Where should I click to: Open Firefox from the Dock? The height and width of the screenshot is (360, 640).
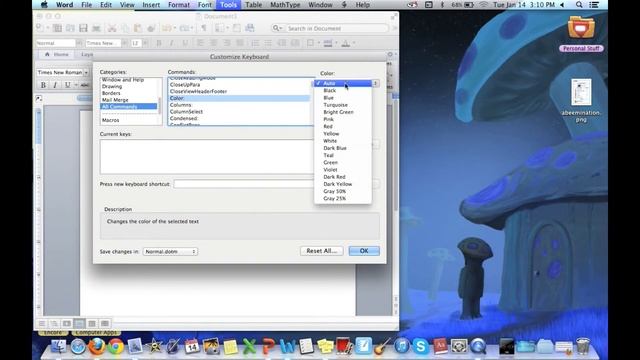[96, 347]
